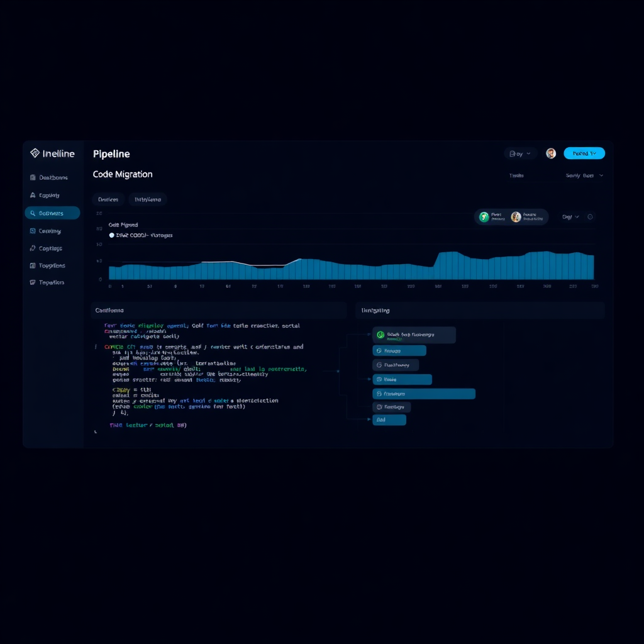Click the bright blue button in the header
Viewport: 644px width, 644px height.
pos(584,153)
